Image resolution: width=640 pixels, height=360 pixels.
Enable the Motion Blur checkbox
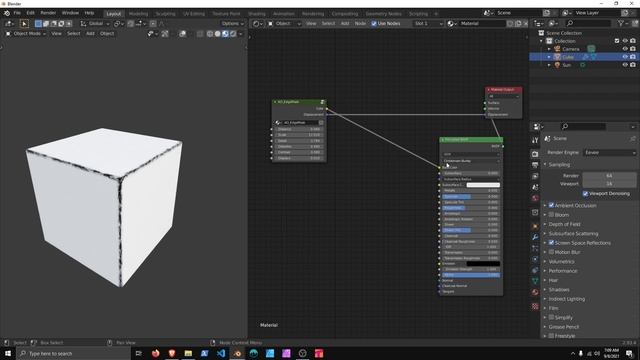551,252
